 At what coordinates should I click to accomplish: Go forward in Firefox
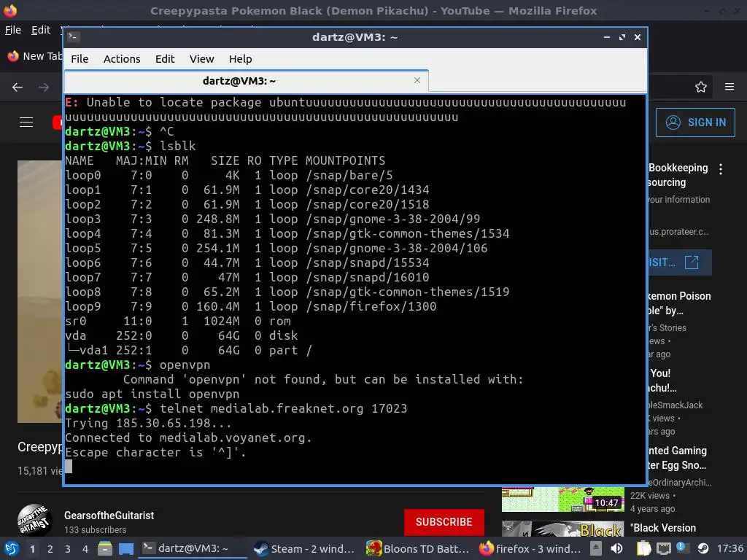(44, 87)
